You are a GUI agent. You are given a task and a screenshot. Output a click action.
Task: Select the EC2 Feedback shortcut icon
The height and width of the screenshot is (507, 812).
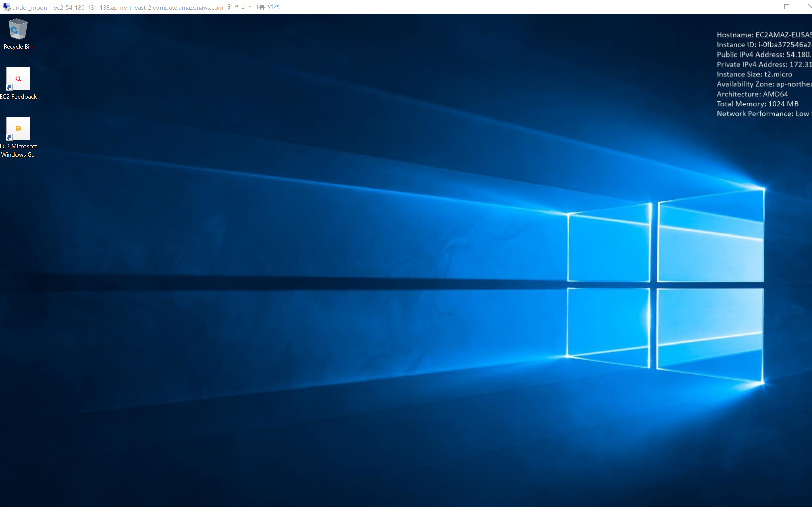pyautogui.click(x=18, y=78)
